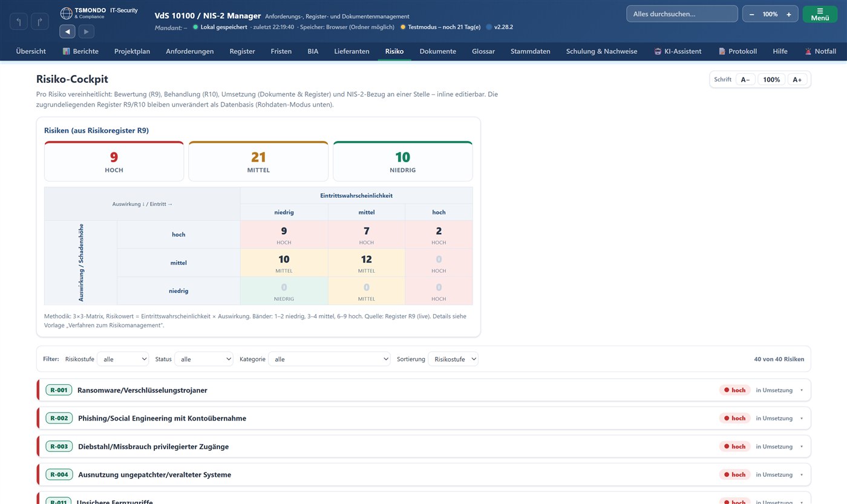This screenshot has height=504, width=847.
Task: Click hoch badge on R-004 row
Action: (734, 474)
